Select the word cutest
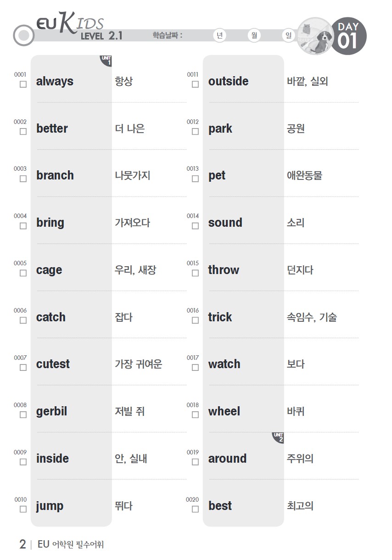The height and width of the screenshot is (560, 392). pos(53,364)
